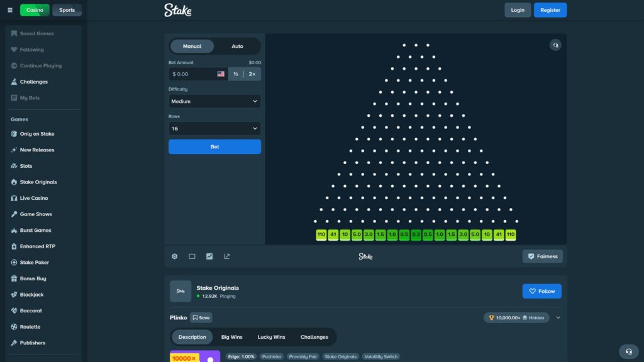The width and height of the screenshot is (644, 362).
Task: Switch to Sports section
Action: point(67,10)
